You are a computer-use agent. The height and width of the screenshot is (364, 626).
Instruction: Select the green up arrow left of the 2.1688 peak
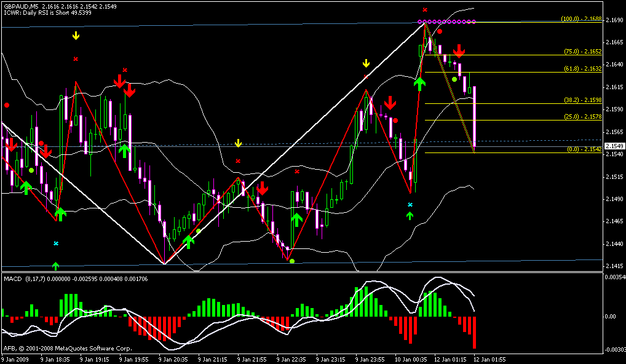420,83
